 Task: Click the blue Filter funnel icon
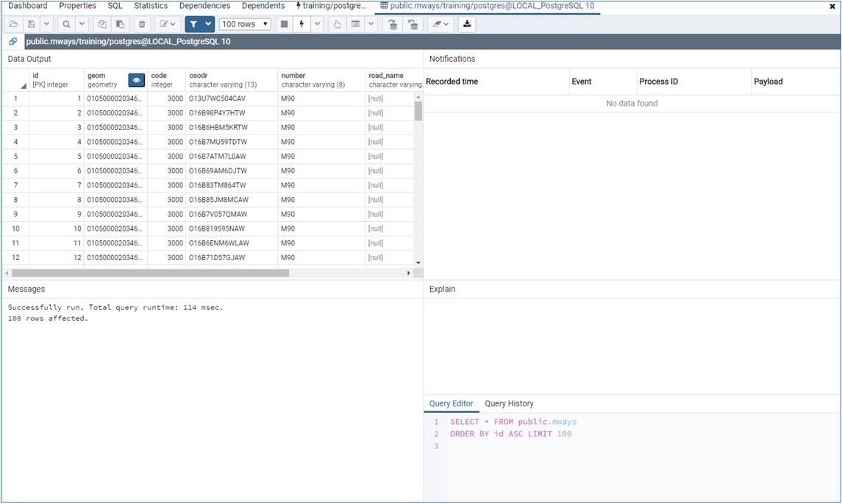[193, 24]
